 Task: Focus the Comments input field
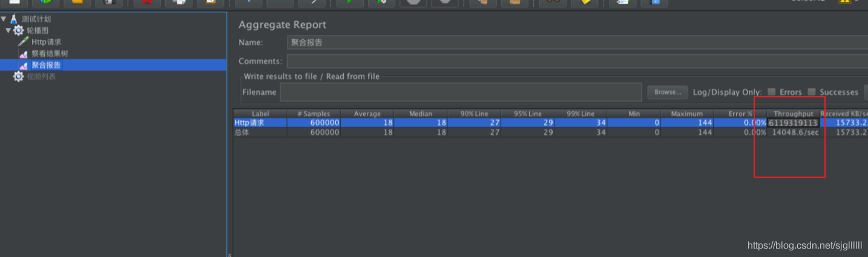(x=577, y=61)
